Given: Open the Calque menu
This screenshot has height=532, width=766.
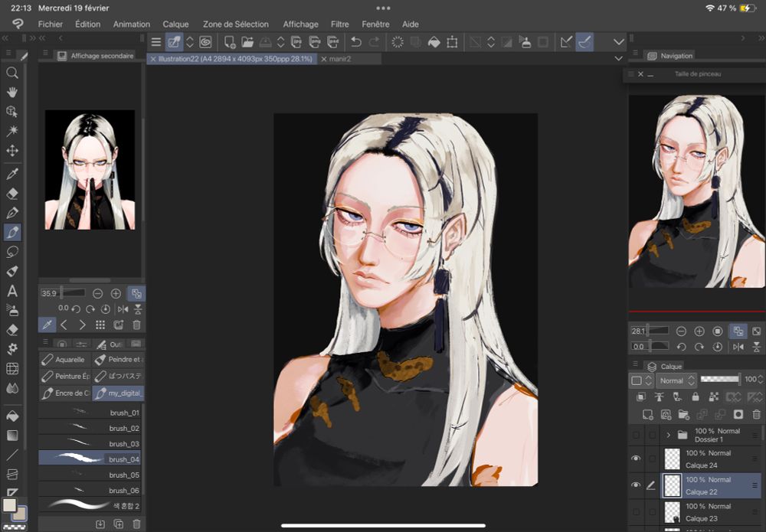Looking at the screenshot, I should click(x=175, y=24).
